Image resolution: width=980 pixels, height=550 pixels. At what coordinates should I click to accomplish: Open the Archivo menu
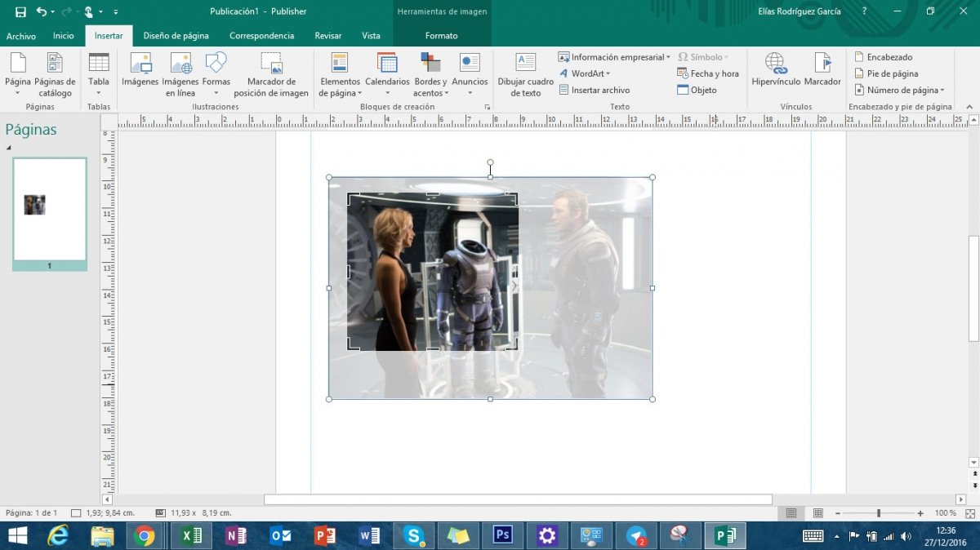coord(21,36)
